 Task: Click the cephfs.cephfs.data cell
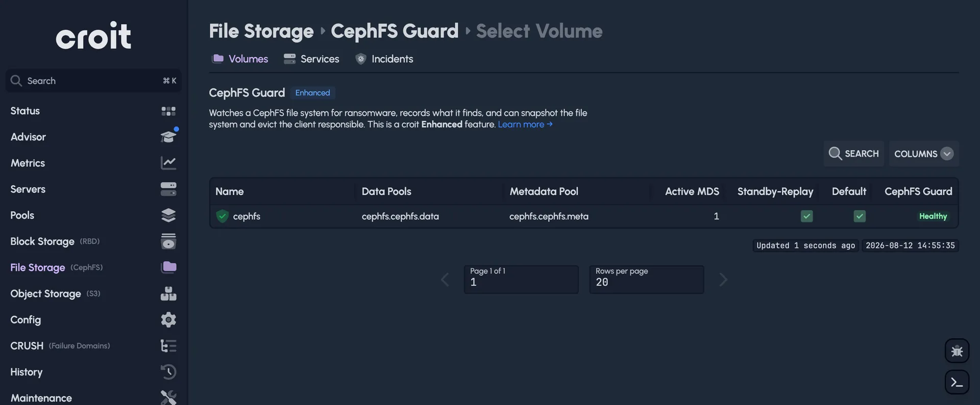point(400,216)
